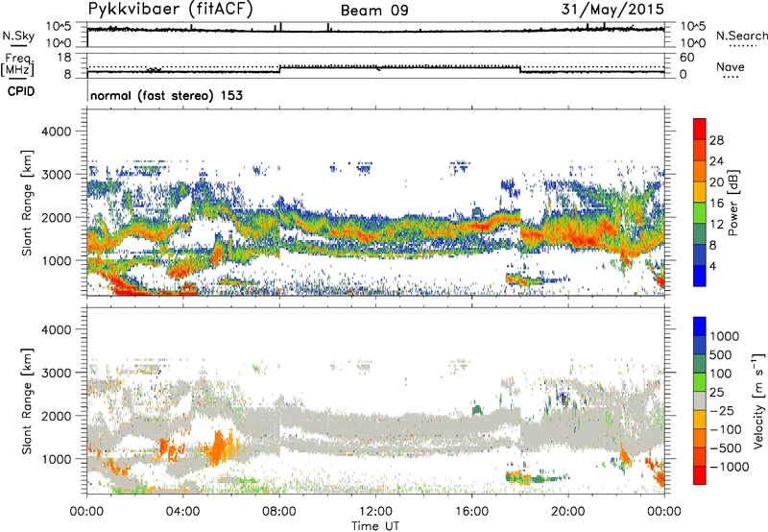Image resolution: width=768 pixels, height=532 pixels.
Task: Click the "CPID" row label
Action: tap(21, 91)
